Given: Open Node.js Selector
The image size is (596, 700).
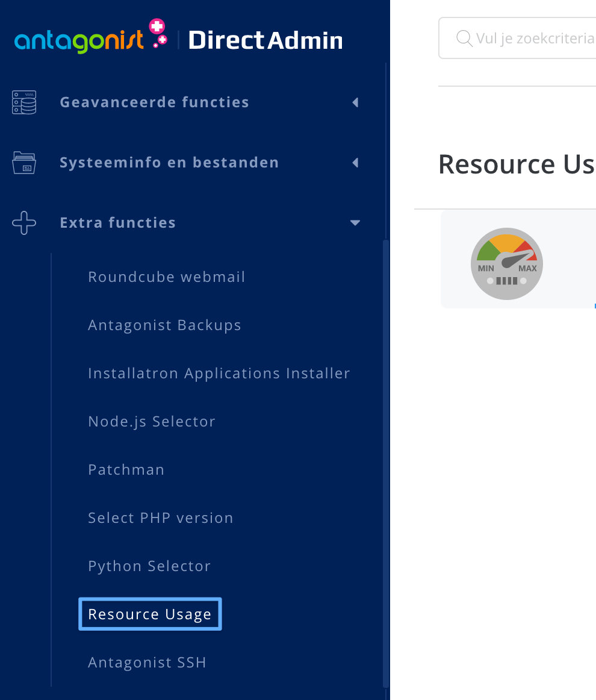Looking at the screenshot, I should coord(152,422).
